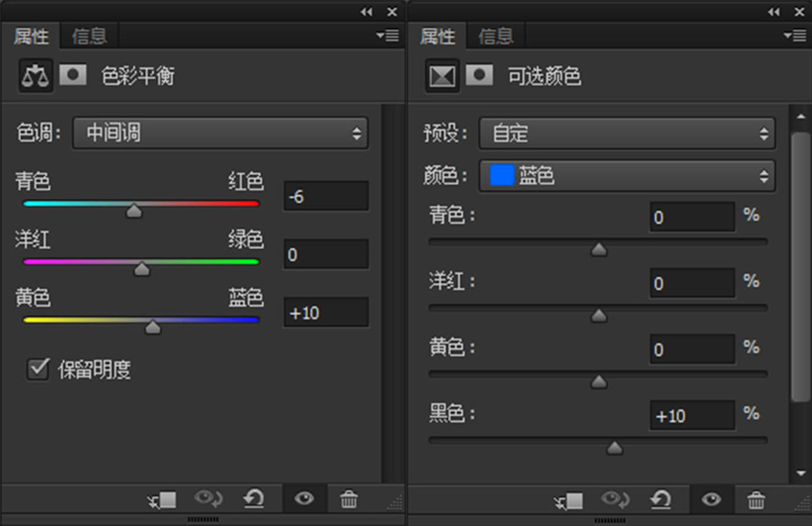Toggle layer visibility eye in Selective Color panel
Viewport: 812px width, 526px height.
(710, 500)
